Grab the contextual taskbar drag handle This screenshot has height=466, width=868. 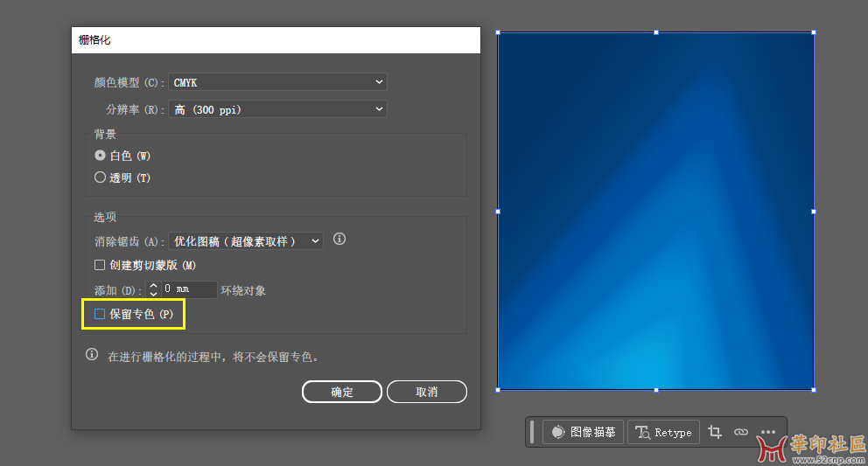coord(532,432)
